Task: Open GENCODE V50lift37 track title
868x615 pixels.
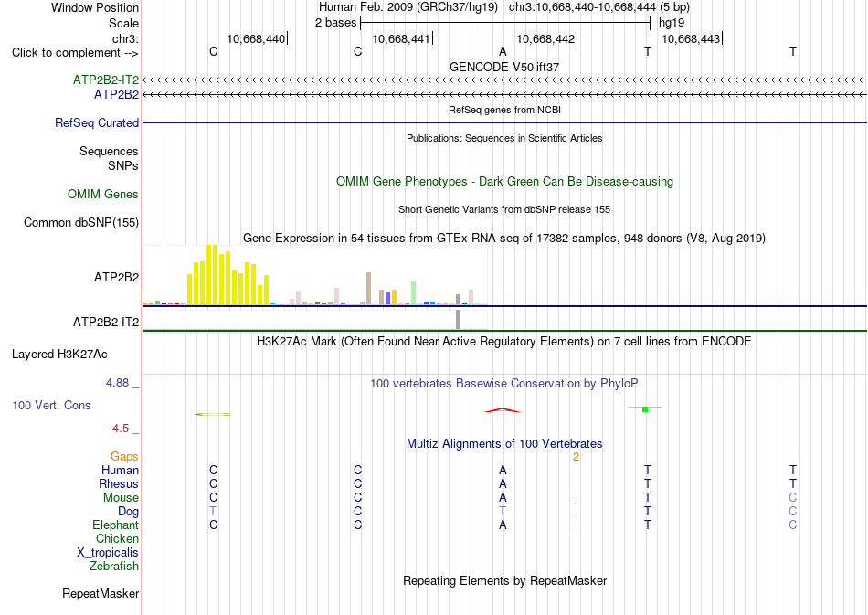Action: (x=504, y=67)
